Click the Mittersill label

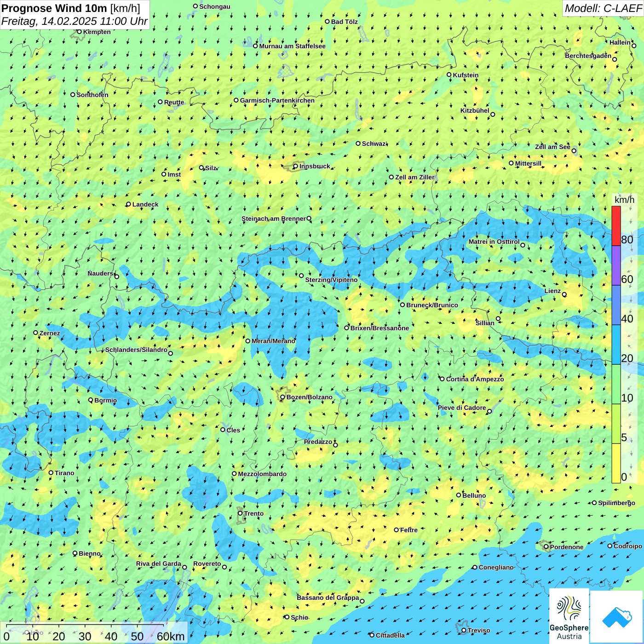coord(528,163)
